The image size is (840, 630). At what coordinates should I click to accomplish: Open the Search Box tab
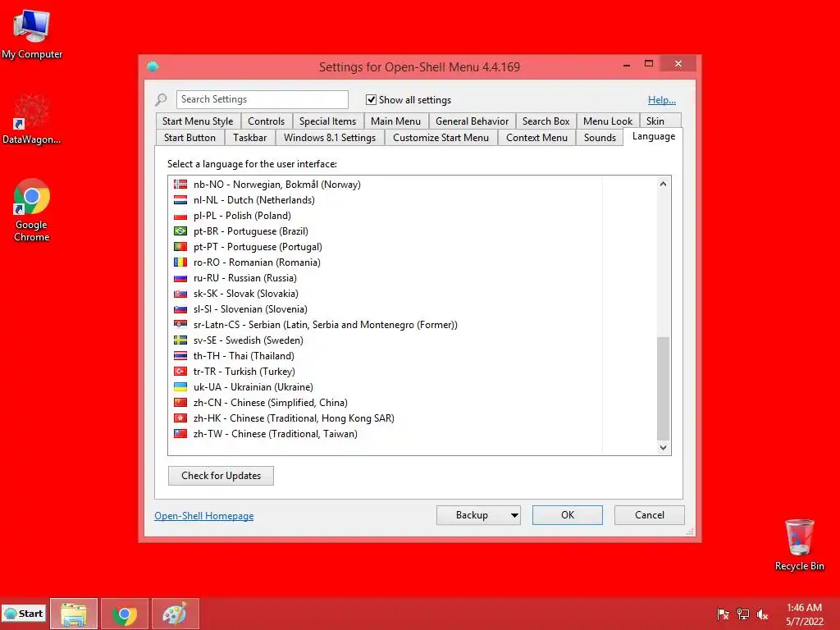click(546, 121)
